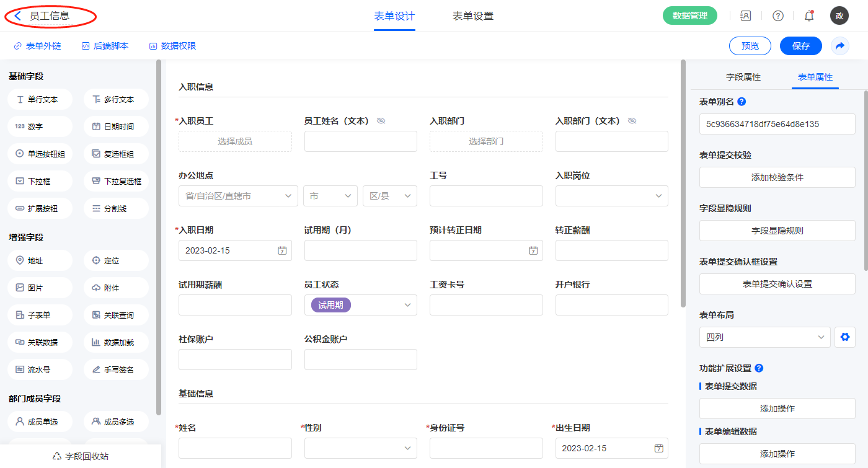Click the 保存 button
The width and height of the screenshot is (868, 468).
click(800, 46)
